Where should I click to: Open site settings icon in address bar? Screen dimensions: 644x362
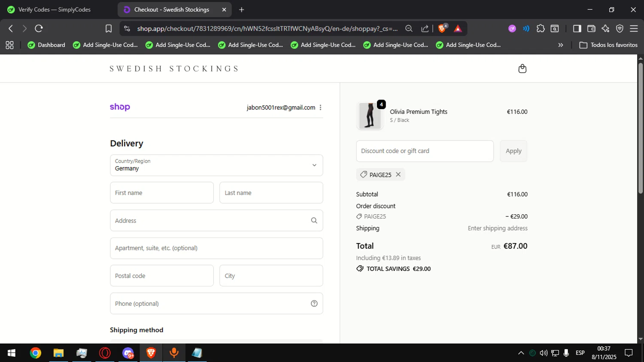[127, 28]
